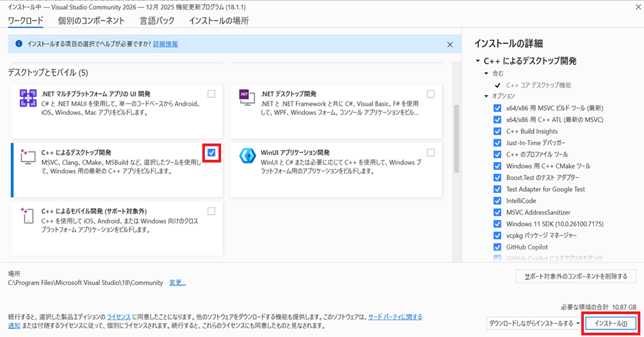
Task: Click the .NET MAUI workload icon
Action: point(28,98)
